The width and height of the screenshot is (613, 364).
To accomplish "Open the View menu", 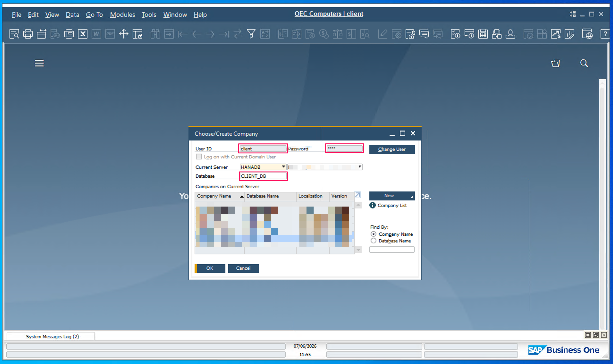I will (52, 15).
